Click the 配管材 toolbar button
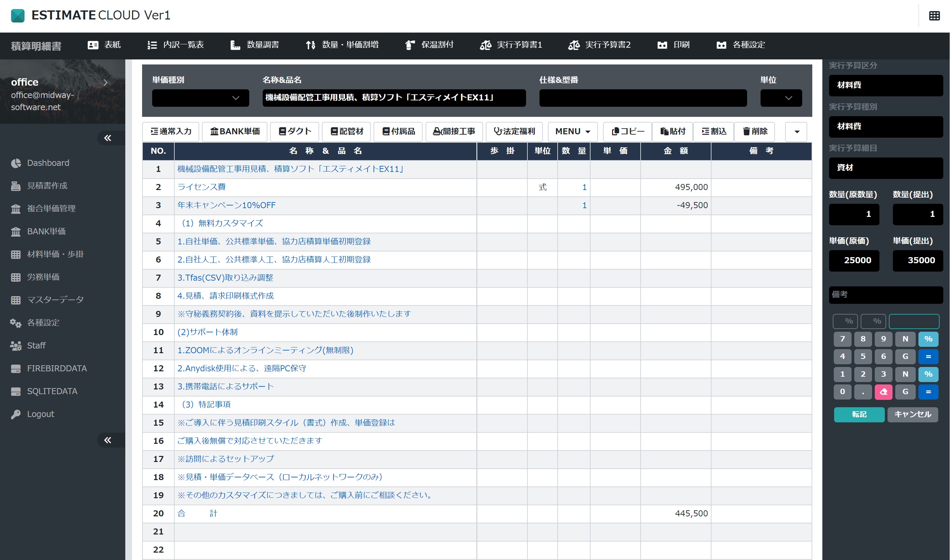The image size is (950, 560). 346,132
